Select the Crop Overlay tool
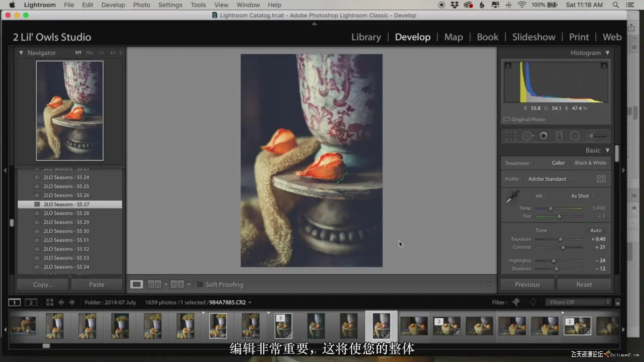 (511, 136)
